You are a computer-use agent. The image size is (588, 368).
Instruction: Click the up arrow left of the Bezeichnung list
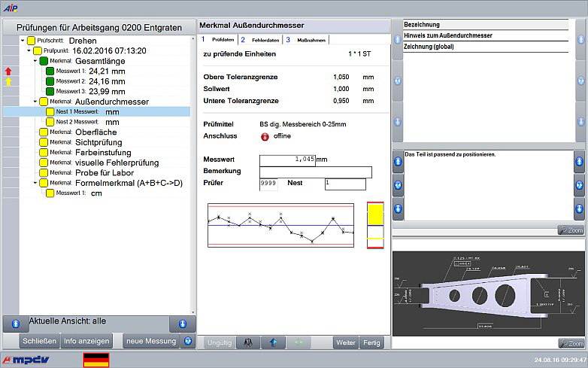(398, 39)
